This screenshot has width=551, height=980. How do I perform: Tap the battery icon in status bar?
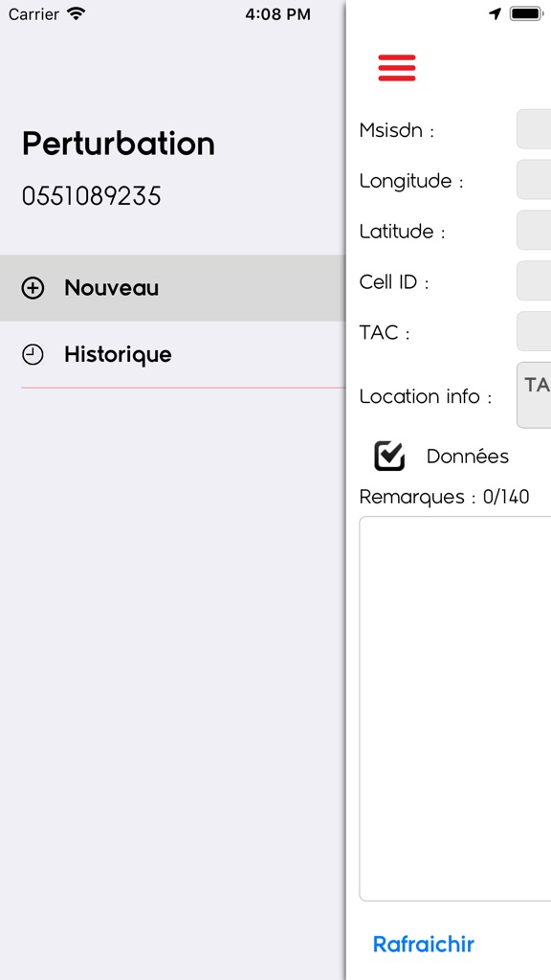[526, 13]
